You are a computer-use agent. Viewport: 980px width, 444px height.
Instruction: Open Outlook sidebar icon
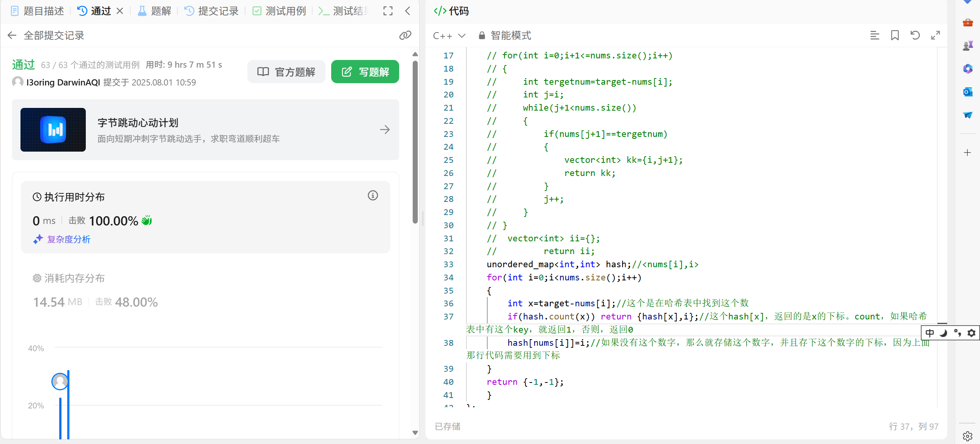point(968,92)
